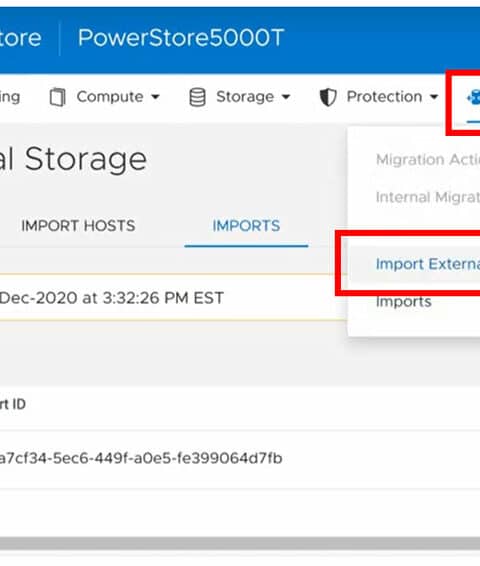
Task: Click the Import ID column header
Action: click(13, 404)
